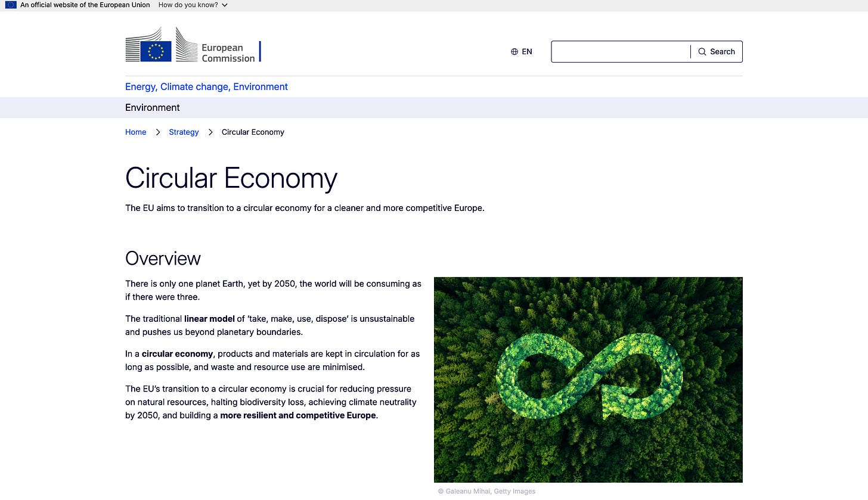Go to Strategy breadcrumb link
Viewport: 868px width, 500px height.
click(184, 132)
